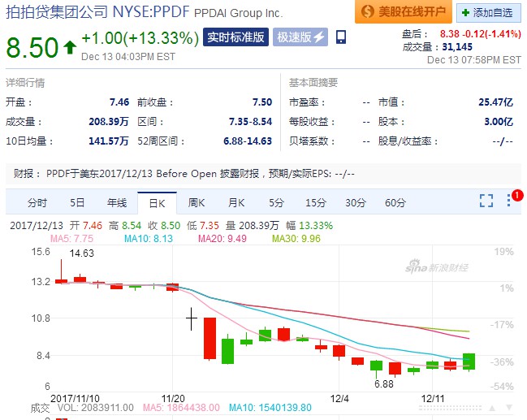Switch to the 5日 chart tab
The image size is (527, 420).
pyautogui.click(x=77, y=203)
